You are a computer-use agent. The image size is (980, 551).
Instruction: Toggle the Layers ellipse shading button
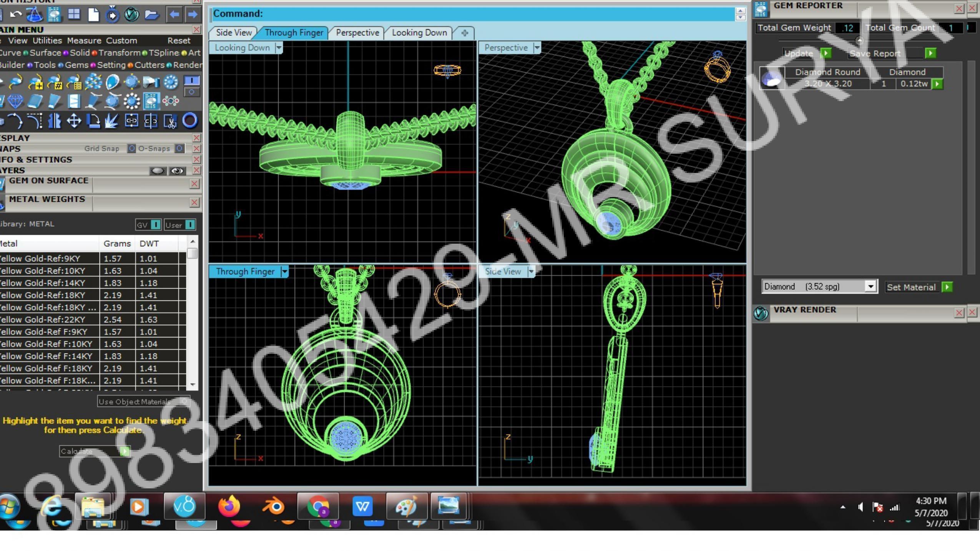click(x=158, y=171)
